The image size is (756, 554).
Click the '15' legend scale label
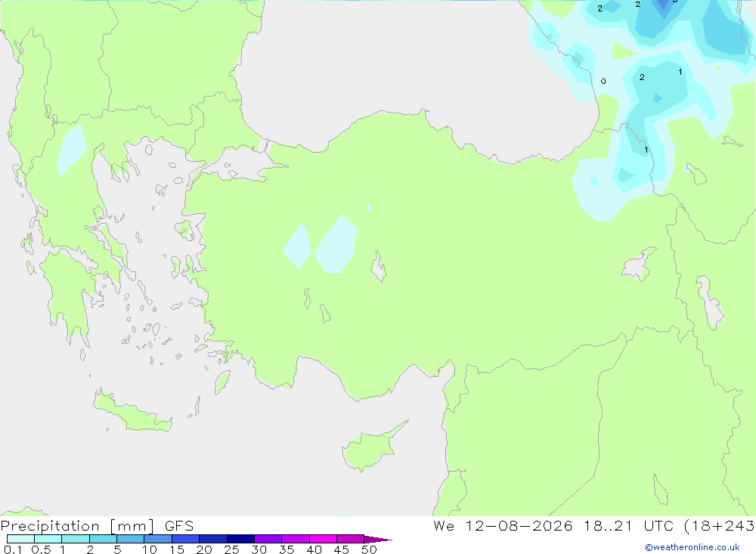[176, 549]
